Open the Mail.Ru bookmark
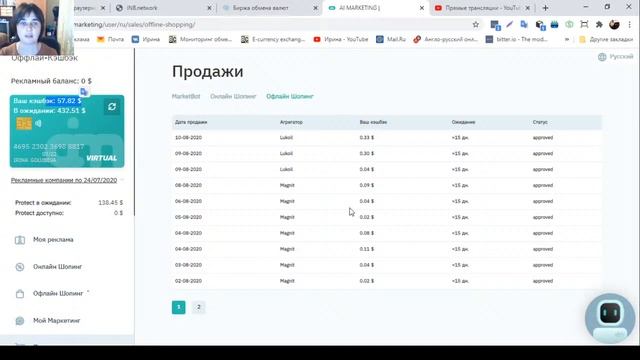Image resolution: width=640 pixels, height=360 pixels. 391,39
